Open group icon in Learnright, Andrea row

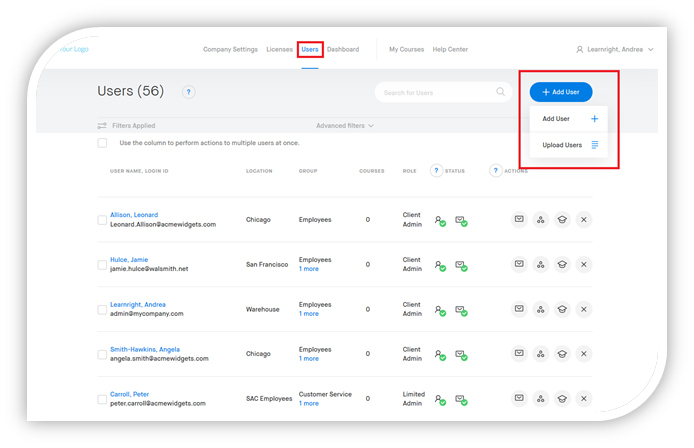point(540,309)
